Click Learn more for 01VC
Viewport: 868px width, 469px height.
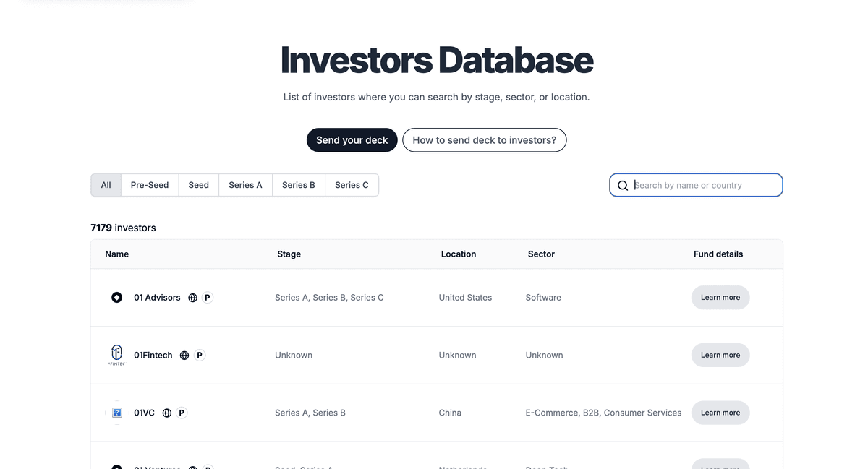click(720, 413)
